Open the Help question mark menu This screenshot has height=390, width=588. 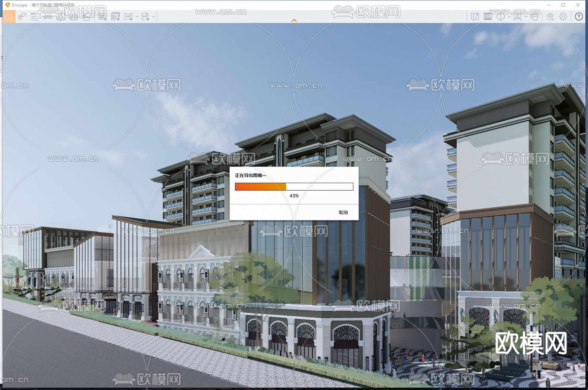click(x=579, y=17)
